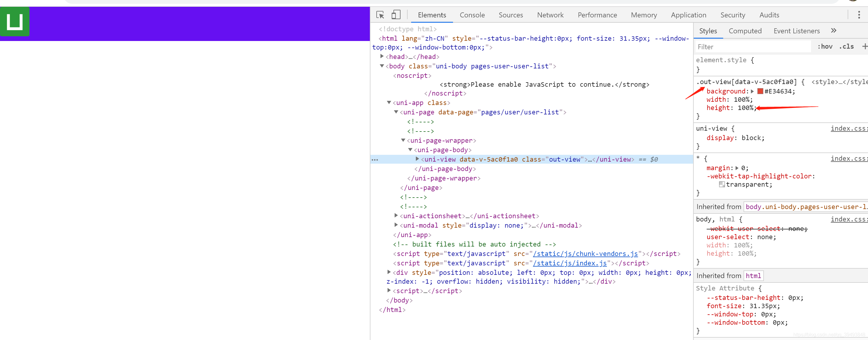Select the Event Listeners sub-tab
The image size is (868, 340).
tap(796, 31)
